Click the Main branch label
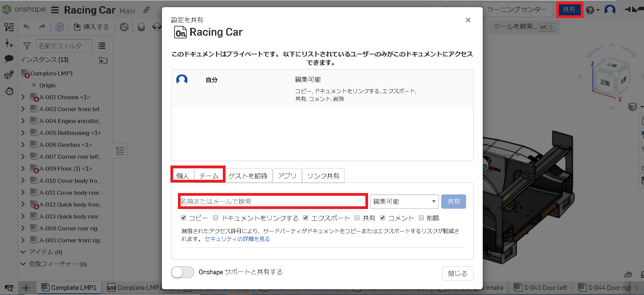The image size is (644, 295). coord(127,11)
